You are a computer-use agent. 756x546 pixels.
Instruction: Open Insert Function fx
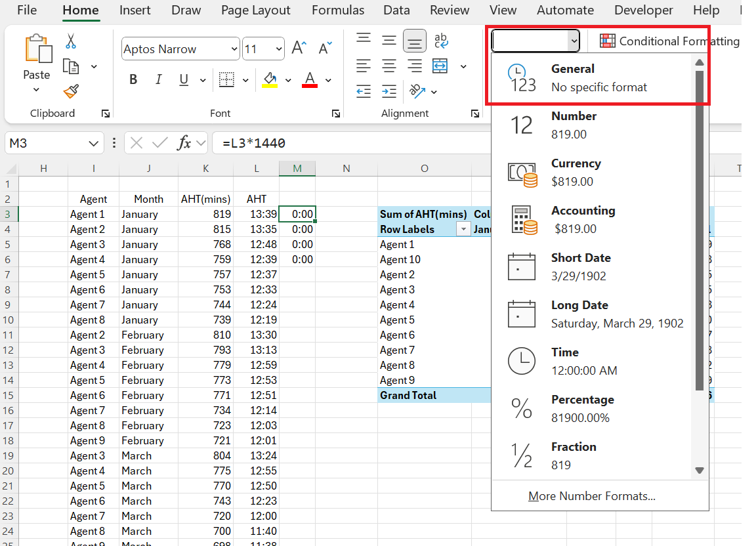[184, 143]
